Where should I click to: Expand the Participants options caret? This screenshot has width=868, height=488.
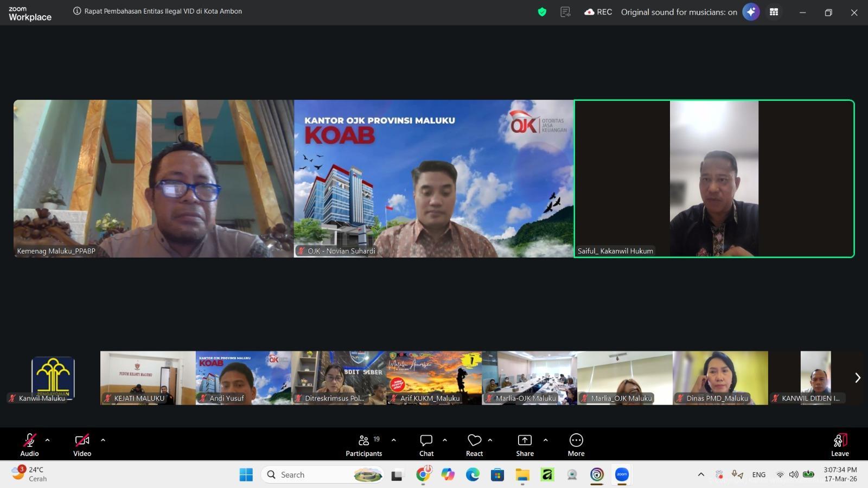tap(394, 440)
